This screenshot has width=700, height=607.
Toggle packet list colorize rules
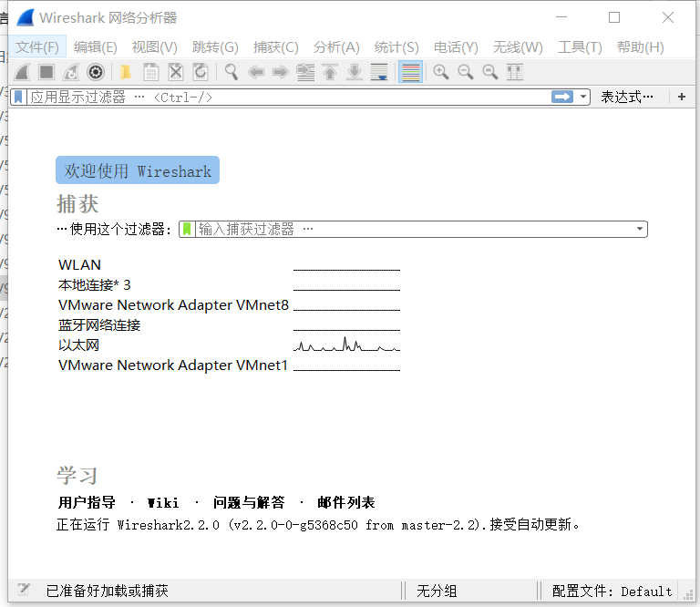click(411, 72)
